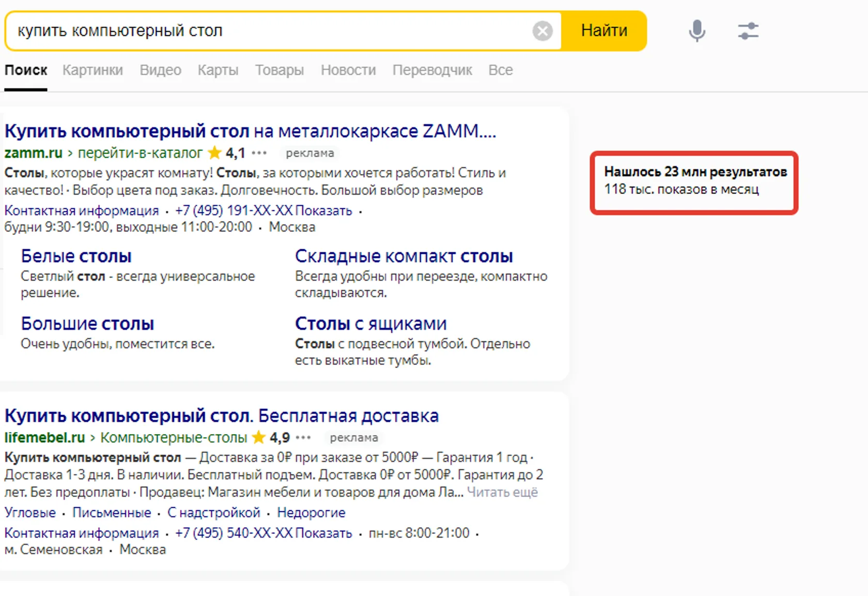
Task: Open the Угловые quick link
Action: coord(30,513)
